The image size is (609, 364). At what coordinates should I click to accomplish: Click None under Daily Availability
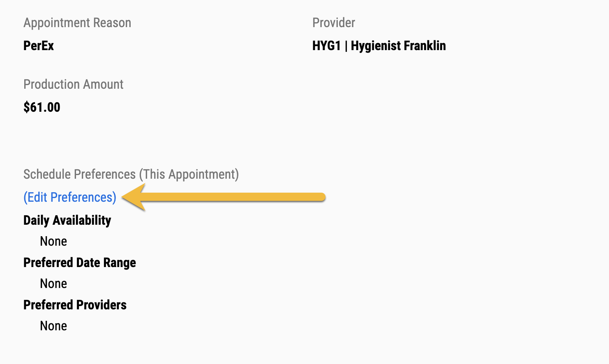click(x=53, y=241)
